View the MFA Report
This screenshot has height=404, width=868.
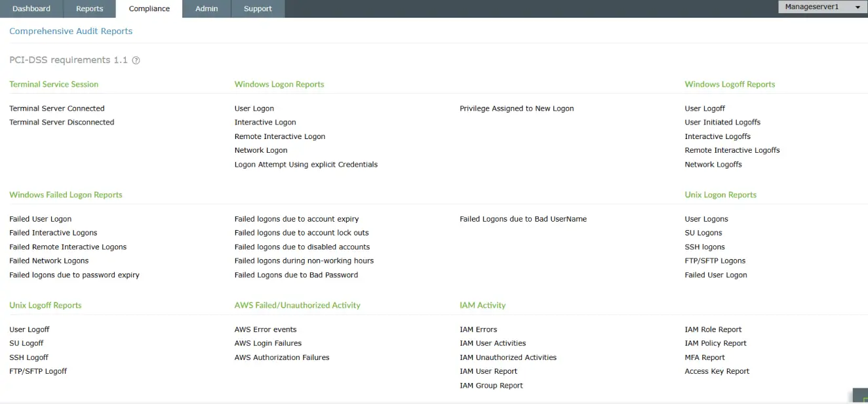pos(704,357)
